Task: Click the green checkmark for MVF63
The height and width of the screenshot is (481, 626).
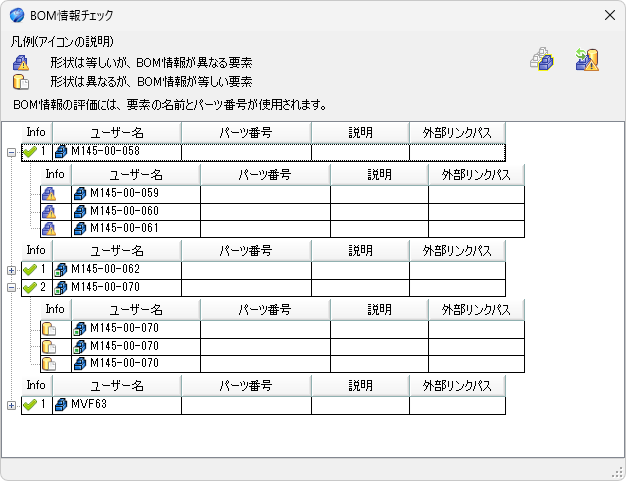Action: (30, 405)
